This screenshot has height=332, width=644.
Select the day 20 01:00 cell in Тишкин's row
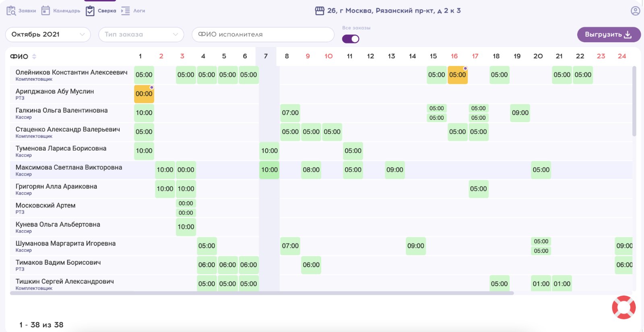[x=541, y=284]
